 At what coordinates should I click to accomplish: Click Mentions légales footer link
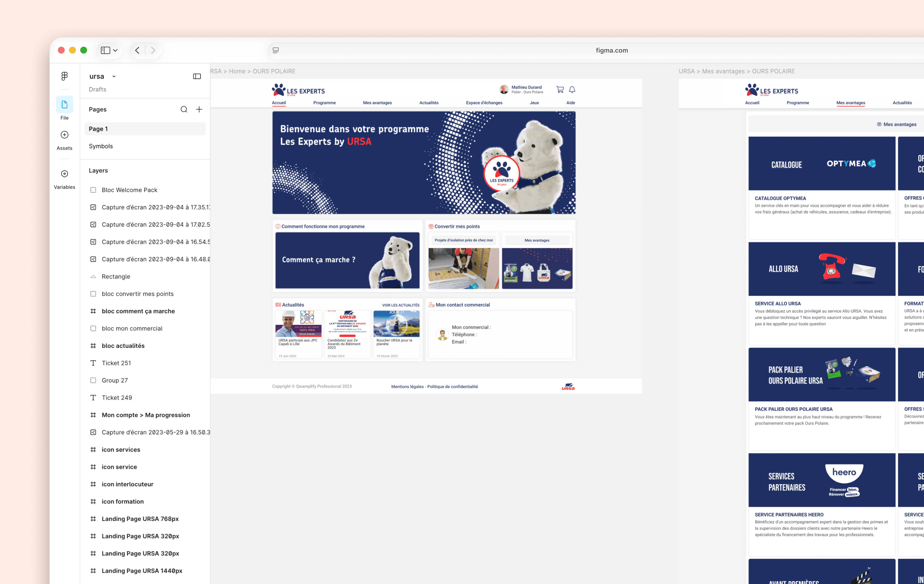coord(407,387)
